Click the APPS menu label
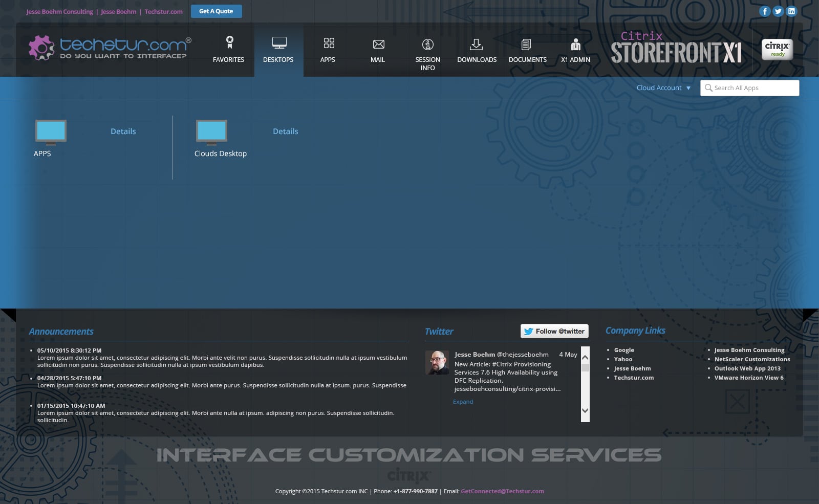This screenshot has height=504, width=819. pos(328,60)
